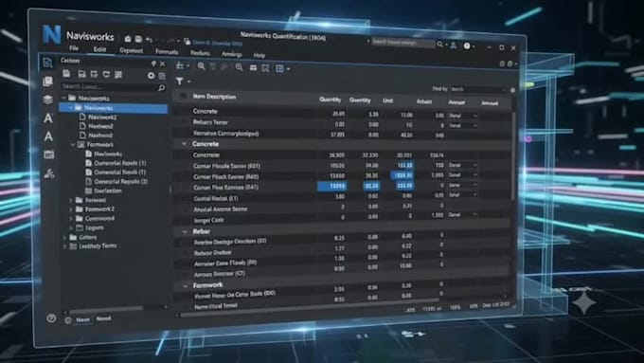The image size is (644, 363).
Task: Select the highlighted Quantity cell in the (BA1) row
Action: point(331,186)
